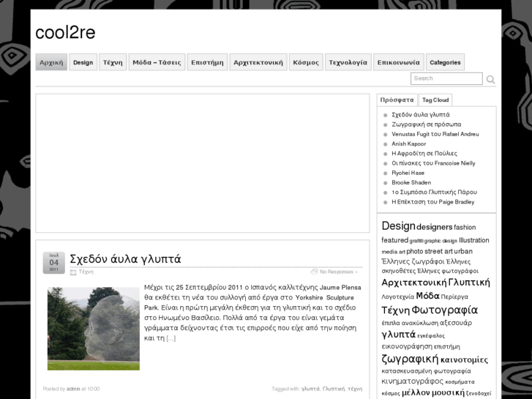Click the τέχνη tag in Tagged with
Image resolution: width=532 pixels, height=399 pixels.
point(355,389)
